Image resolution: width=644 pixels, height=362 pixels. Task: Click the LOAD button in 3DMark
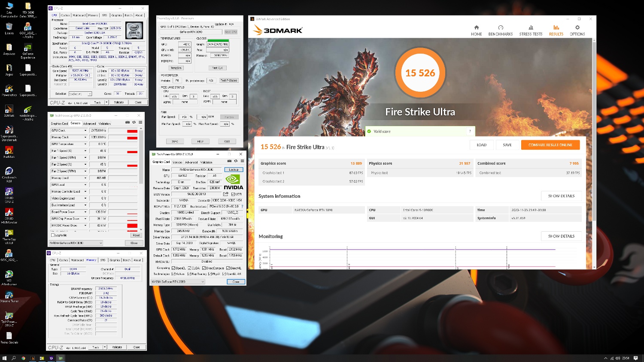click(482, 145)
